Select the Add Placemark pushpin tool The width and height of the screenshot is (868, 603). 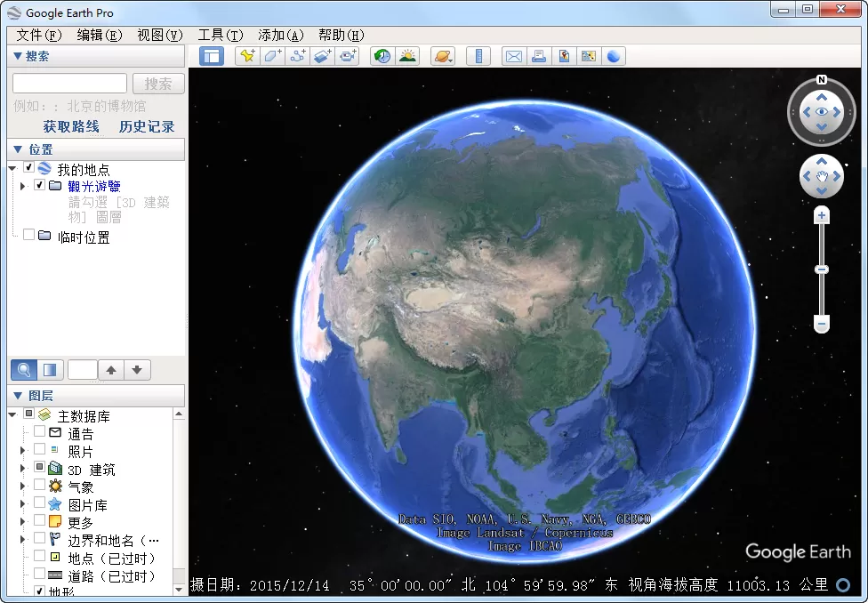click(x=247, y=56)
